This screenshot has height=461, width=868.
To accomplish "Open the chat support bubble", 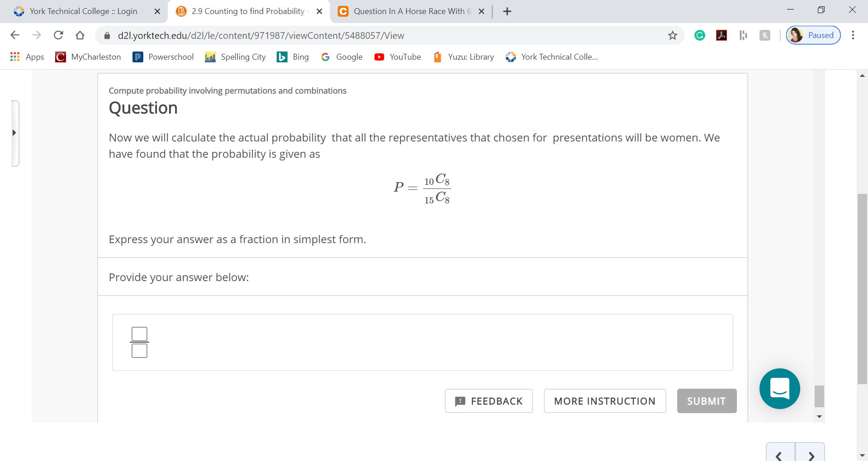I will (x=779, y=389).
